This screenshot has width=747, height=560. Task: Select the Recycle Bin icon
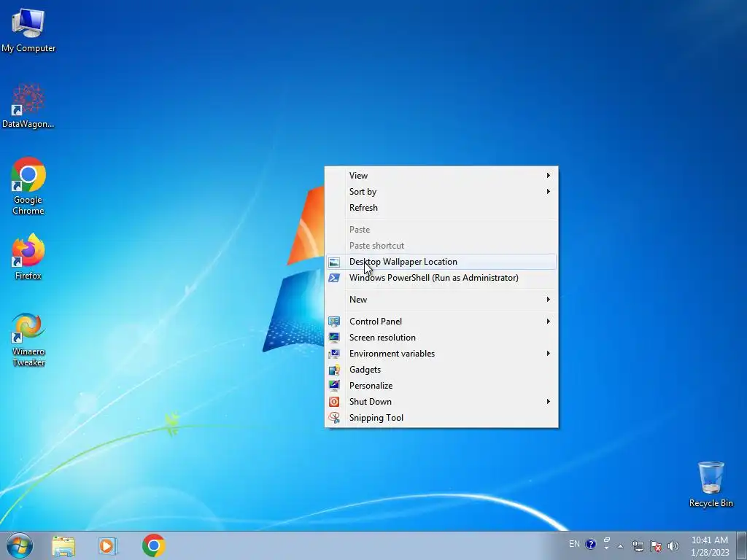[x=711, y=484]
